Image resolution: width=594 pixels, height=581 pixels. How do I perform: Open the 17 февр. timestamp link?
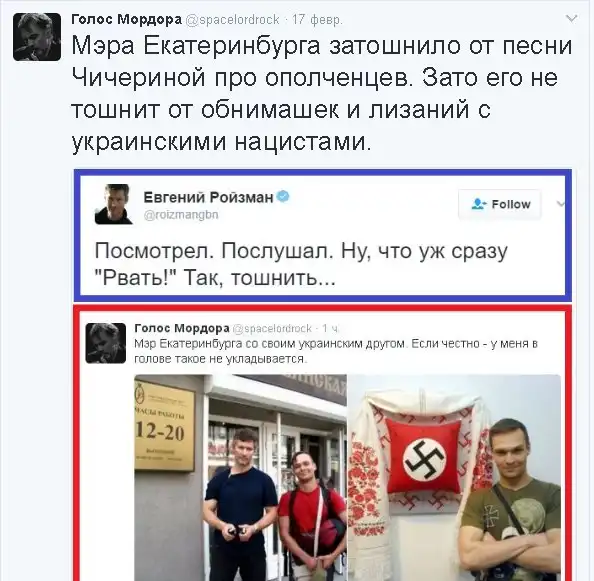point(317,19)
